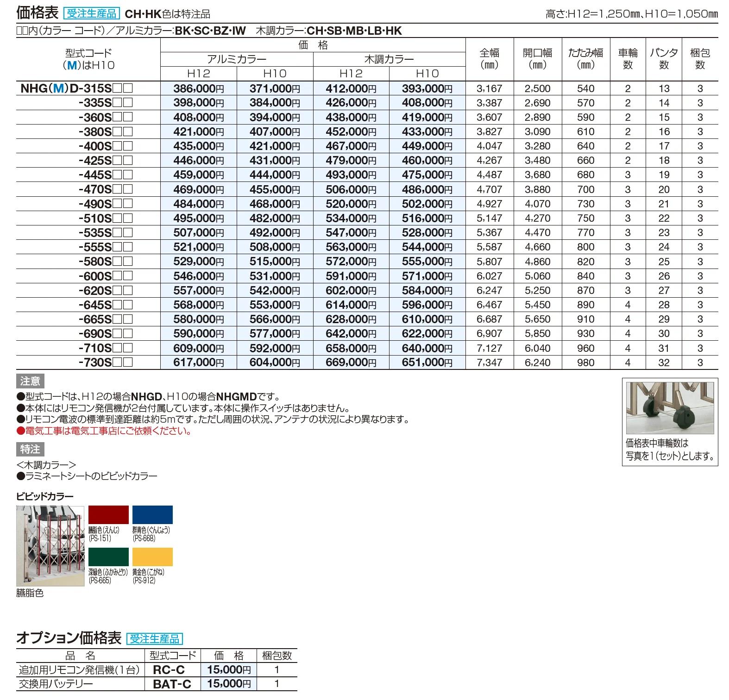Click the 梱包数 column header in price table
The height and width of the screenshot is (700, 729).
(700, 59)
